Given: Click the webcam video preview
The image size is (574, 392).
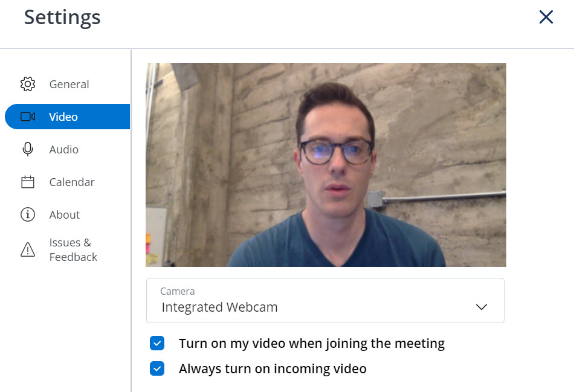Looking at the screenshot, I should [x=326, y=165].
